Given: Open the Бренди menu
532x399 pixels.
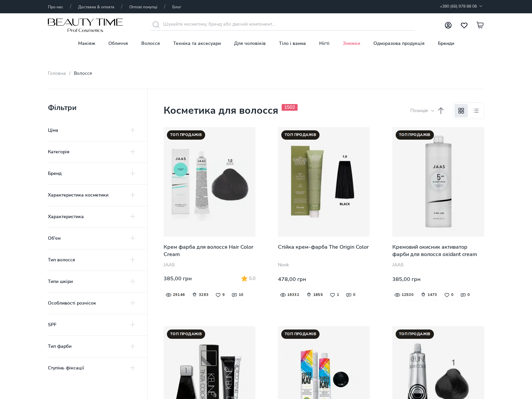Looking at the screenshot, I should coord(446,44).
